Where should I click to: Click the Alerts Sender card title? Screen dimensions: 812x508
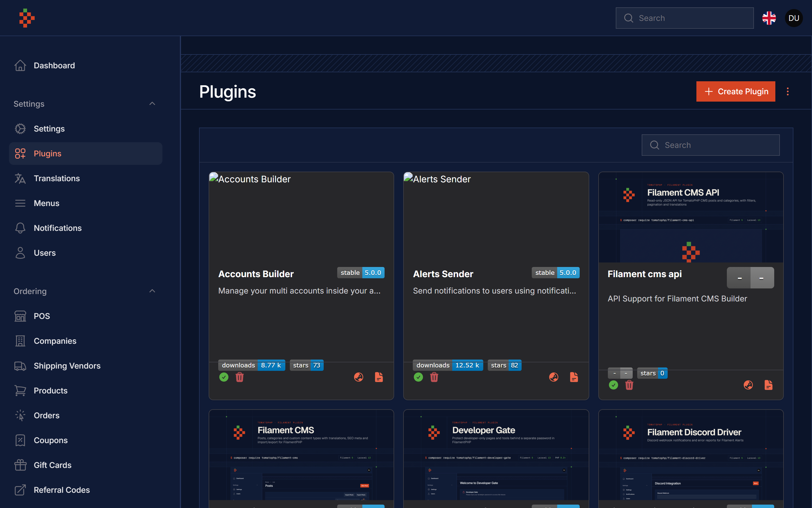tap(443, 274)
